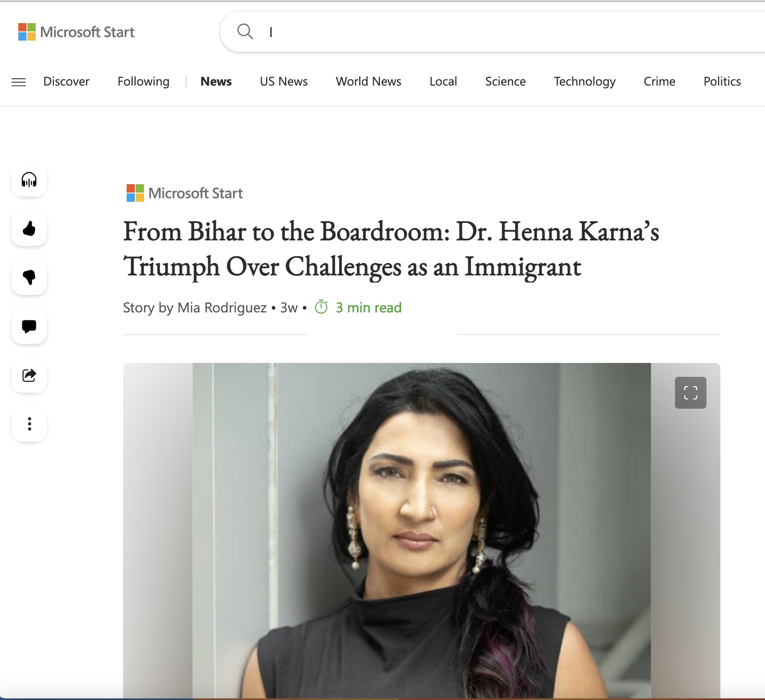Click inside the search input field
Viewport: 765px width, 700px height.
pos(478,32)
